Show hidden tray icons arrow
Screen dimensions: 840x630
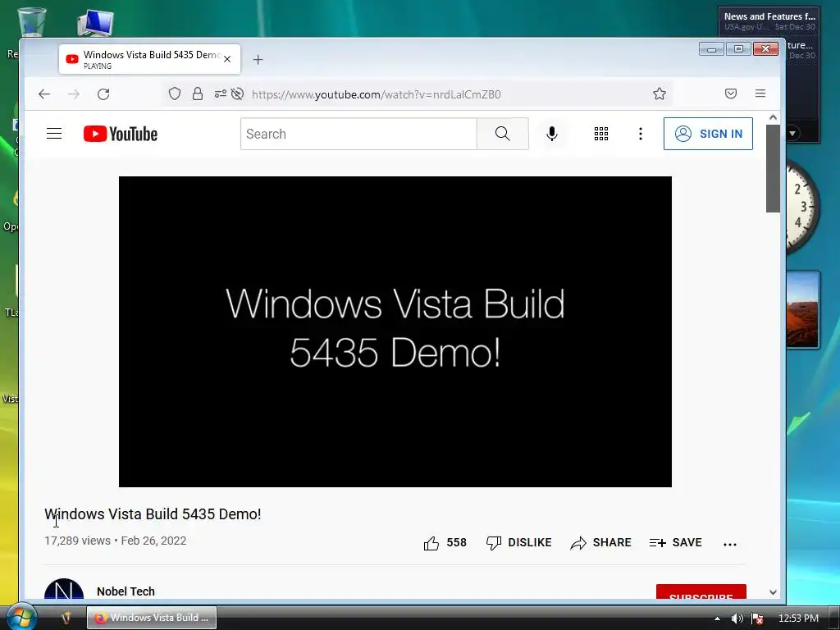[717, 619]
